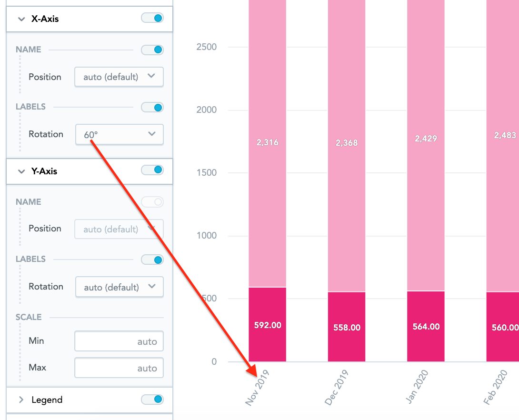Click the Legend section title
The image size is (519, 420).
[x=47, y=400]
